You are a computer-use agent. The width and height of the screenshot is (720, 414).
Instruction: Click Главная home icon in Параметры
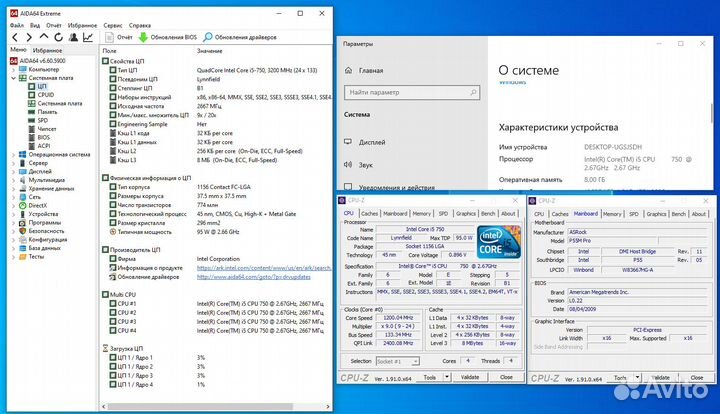349,70
